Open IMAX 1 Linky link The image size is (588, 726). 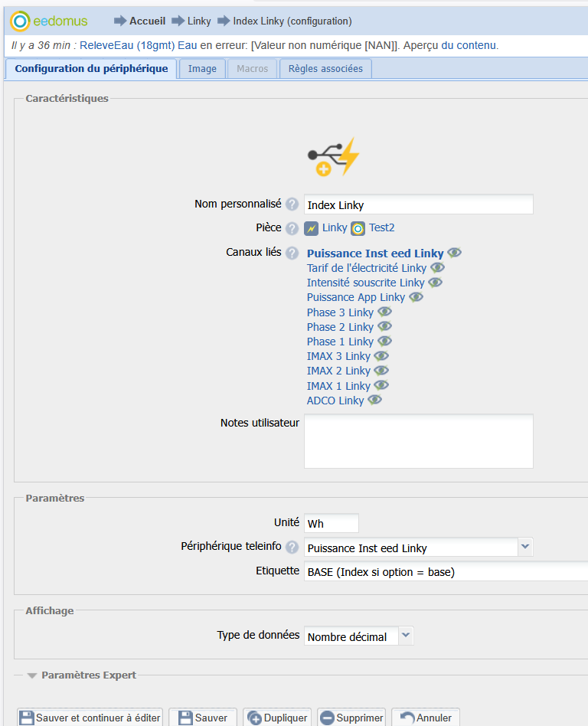click(x=338, y=386)
